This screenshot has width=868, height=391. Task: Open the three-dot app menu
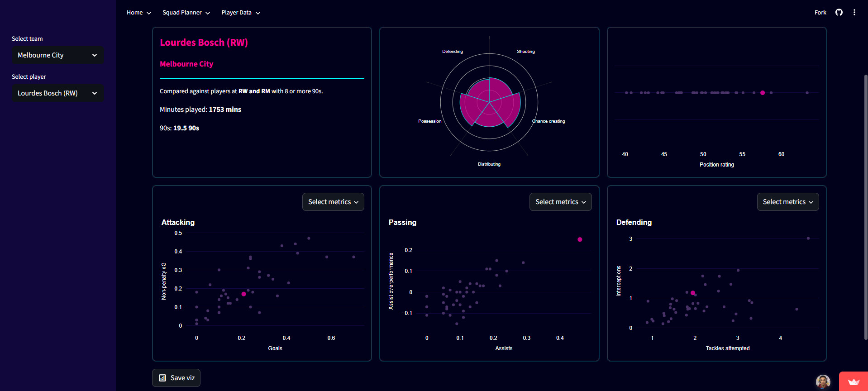[x=854, y=13]
